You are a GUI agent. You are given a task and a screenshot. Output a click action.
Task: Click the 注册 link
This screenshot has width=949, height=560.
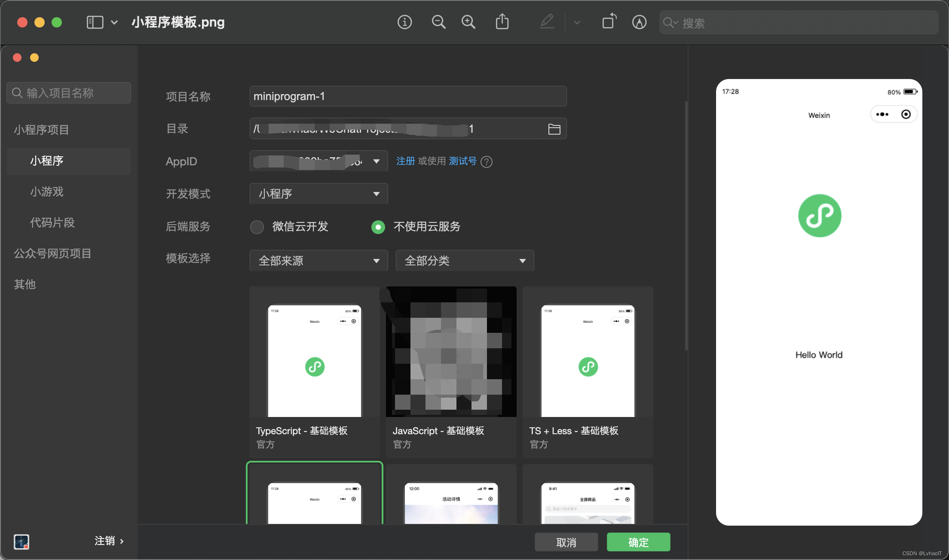(x=405, y=161)
